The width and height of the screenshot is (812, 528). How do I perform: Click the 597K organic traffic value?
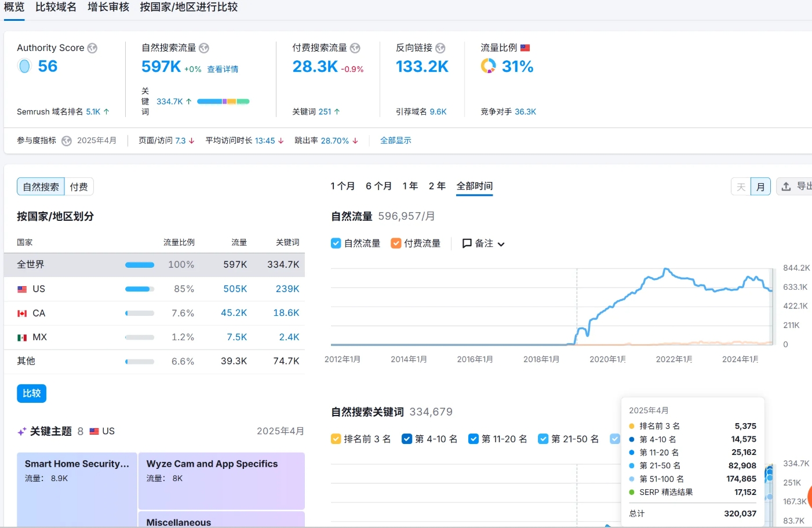161,67
